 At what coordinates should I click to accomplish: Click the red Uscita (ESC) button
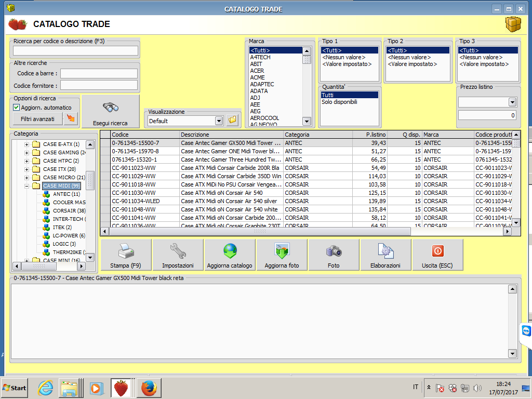437,255
